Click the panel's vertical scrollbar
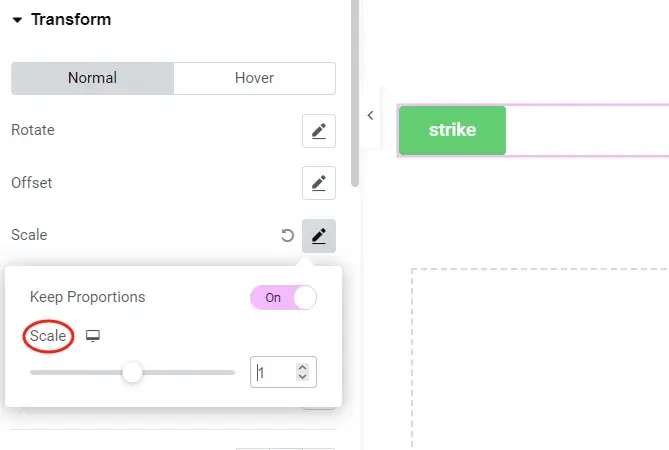 [355, 90]
